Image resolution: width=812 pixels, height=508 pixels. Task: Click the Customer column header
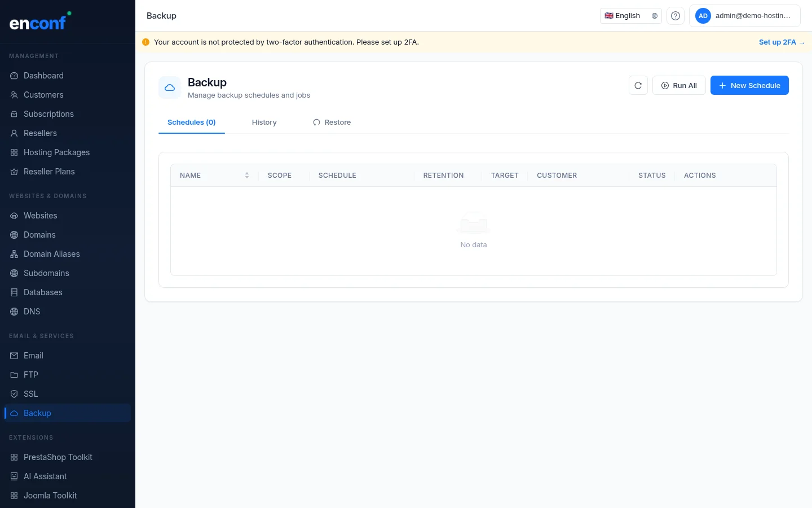click(x=557, y=176)
